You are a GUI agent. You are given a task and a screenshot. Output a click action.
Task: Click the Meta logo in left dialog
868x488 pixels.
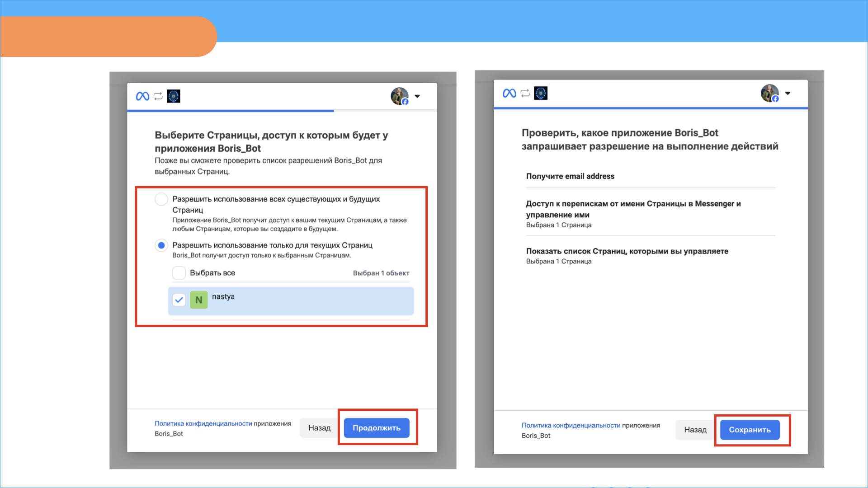pos(142,96)
